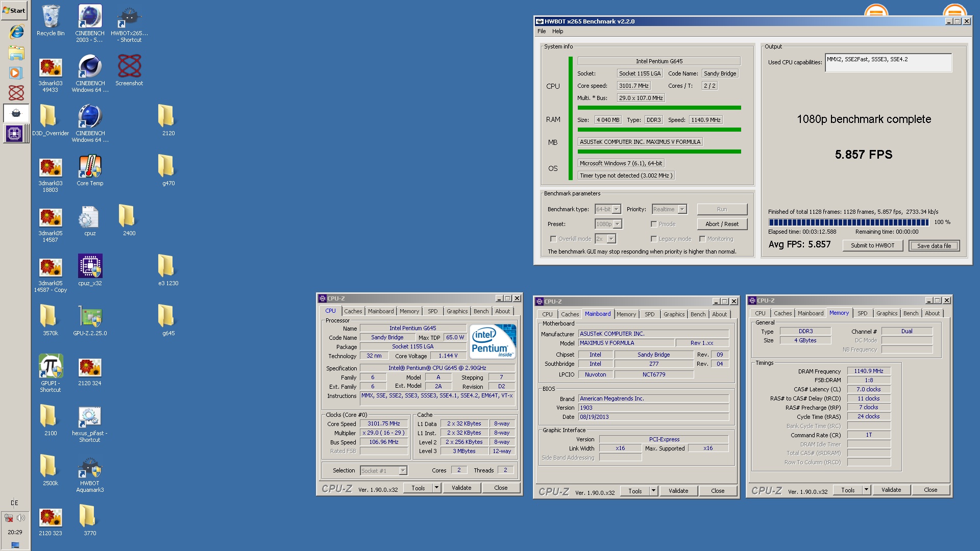Launch HWBOT Aquamark3 icon
980x551 pixels.
point(90,473)
